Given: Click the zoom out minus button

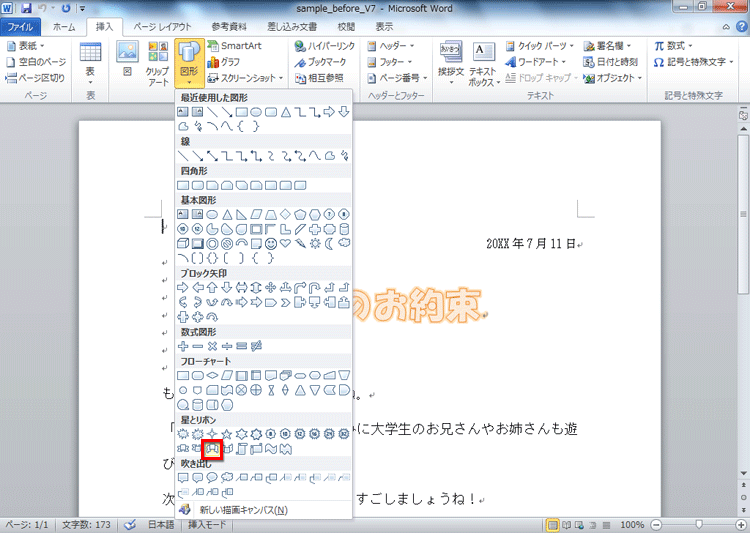Looking at the screenshot, I should pos(657,525).
